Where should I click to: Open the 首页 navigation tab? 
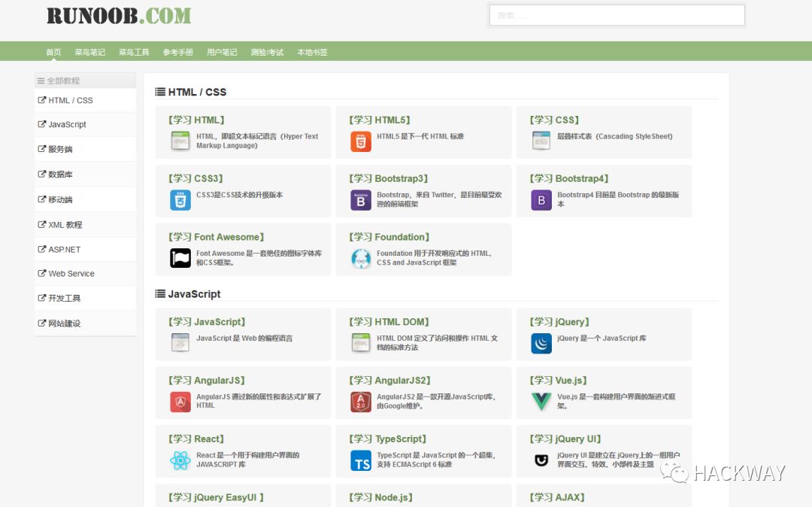pos(53,52)
